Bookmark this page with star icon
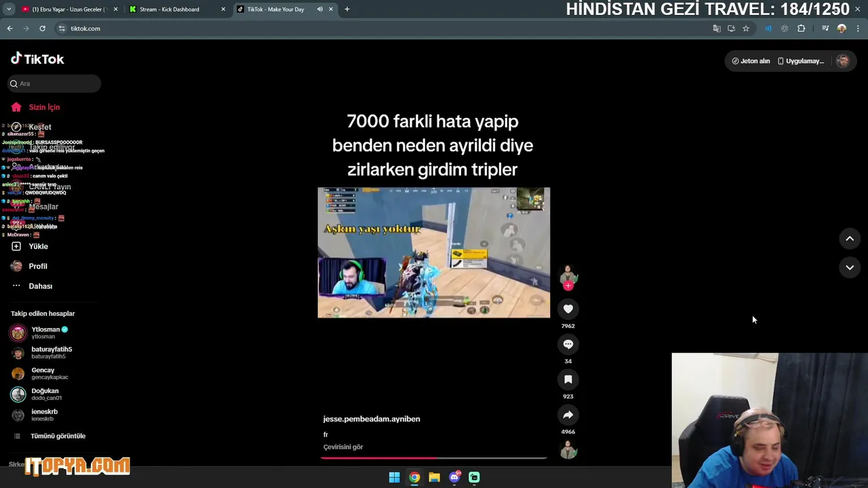 (x=746, y=28)
